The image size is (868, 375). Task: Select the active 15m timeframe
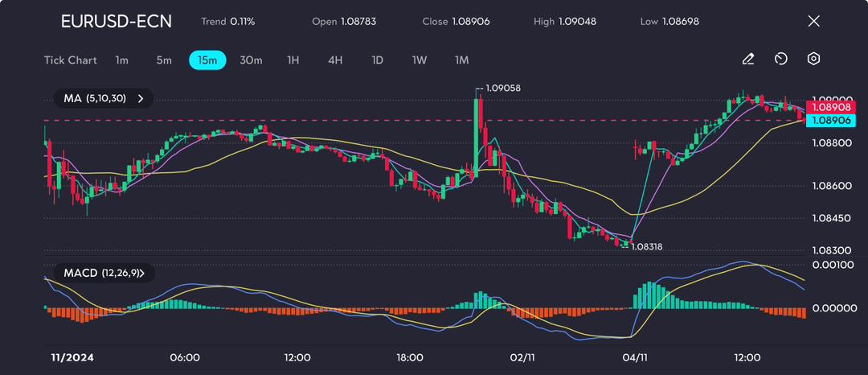(x=207, y=60)
